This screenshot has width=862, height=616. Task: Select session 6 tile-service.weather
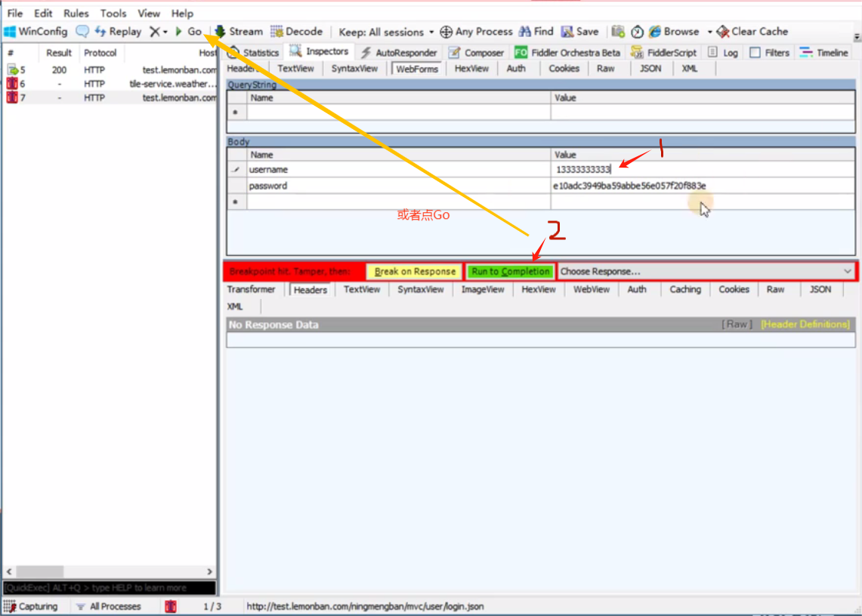pos(110,84)
